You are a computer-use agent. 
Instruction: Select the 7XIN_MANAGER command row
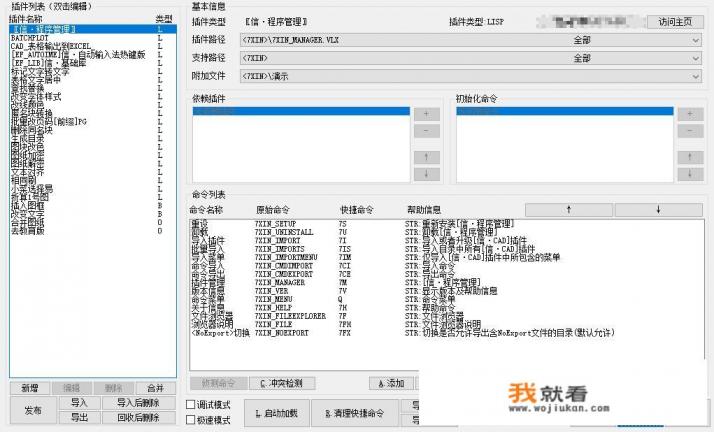point(446,283)
